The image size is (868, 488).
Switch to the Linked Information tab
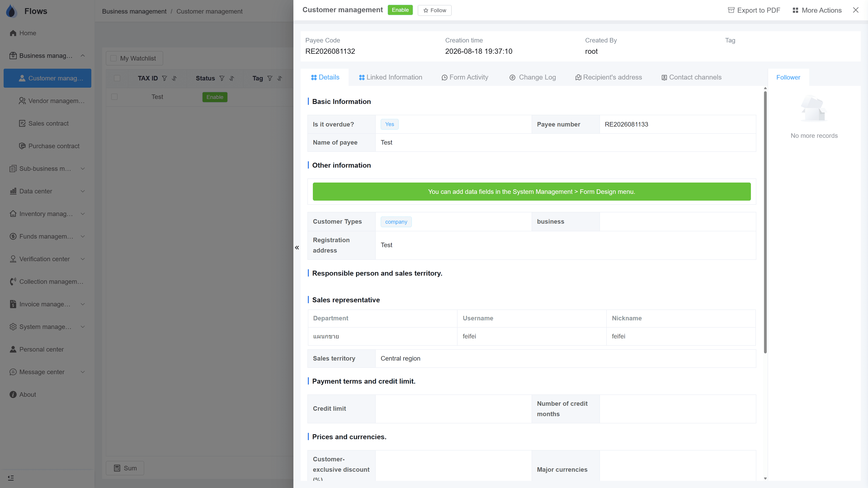pyautogui.click(x=390, y=77)
